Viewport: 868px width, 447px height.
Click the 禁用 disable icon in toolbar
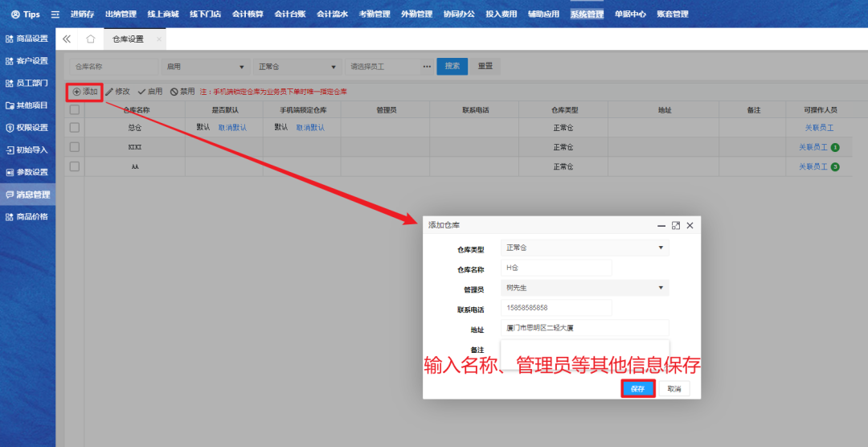(x=174, y=92)
